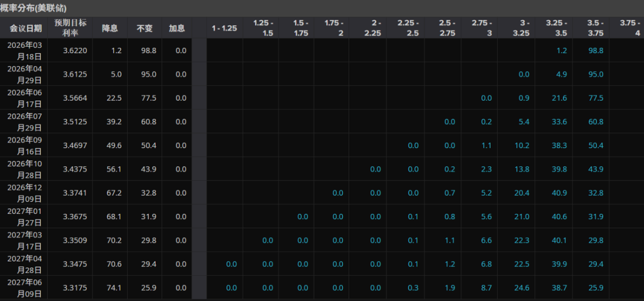Click the 1.75 - 2 rate range header

point(333,28)
